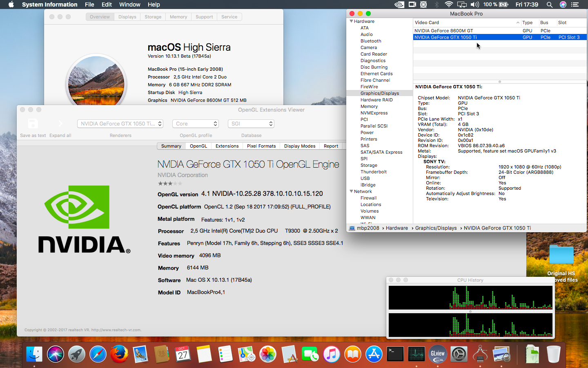Click the GLview OpenGL Dock icon
588x368 pixels.
(x=438, y=354)
